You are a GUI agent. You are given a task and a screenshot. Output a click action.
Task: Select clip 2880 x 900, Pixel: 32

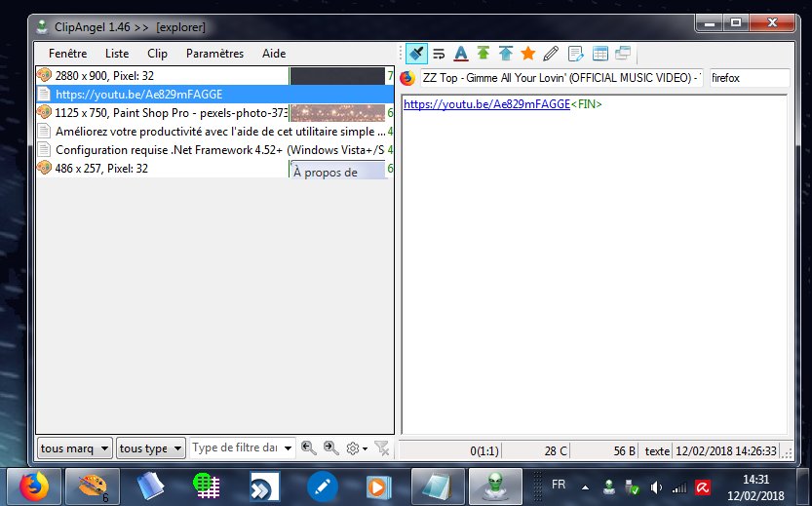pyautogui.click(x=214, y=76)
